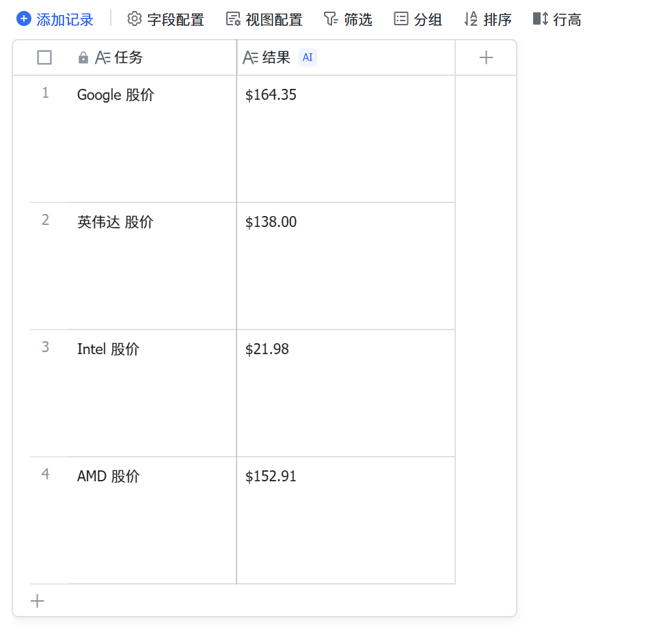Click row number 2

(45, 219)
